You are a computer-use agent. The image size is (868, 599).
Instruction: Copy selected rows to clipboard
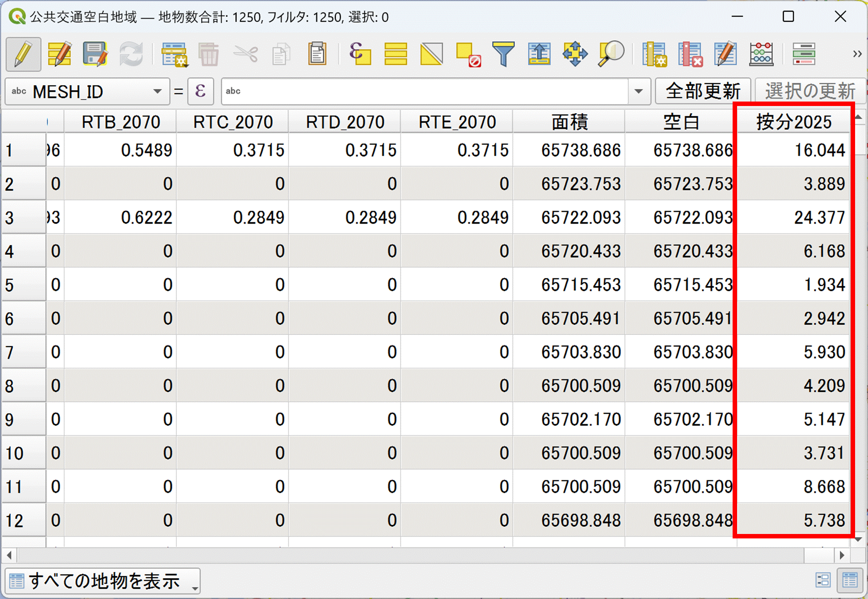(281, 54)
